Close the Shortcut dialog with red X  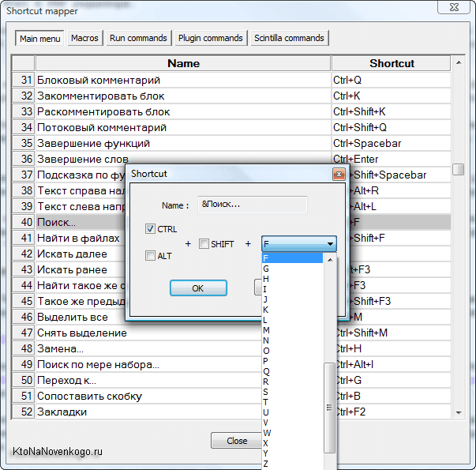(339, 175)
